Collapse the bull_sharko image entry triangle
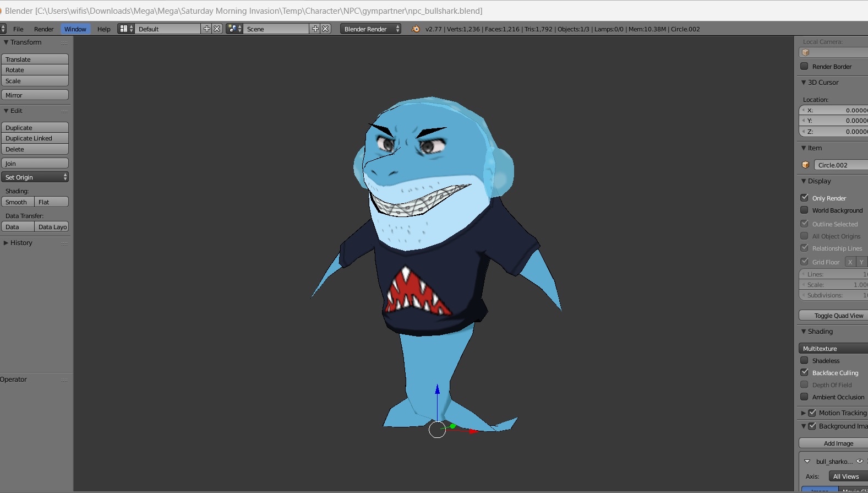The height and width of the screenshot is (493, 868). point(807,461)
